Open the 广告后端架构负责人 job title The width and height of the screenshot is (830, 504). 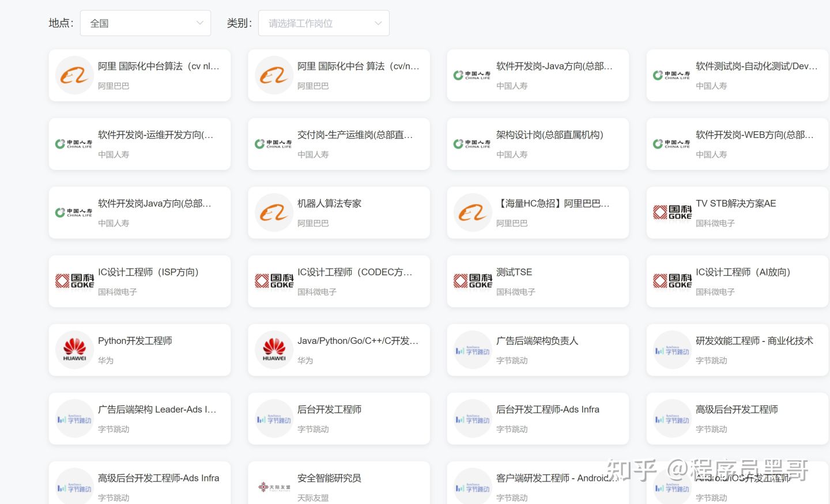(537, 340)
